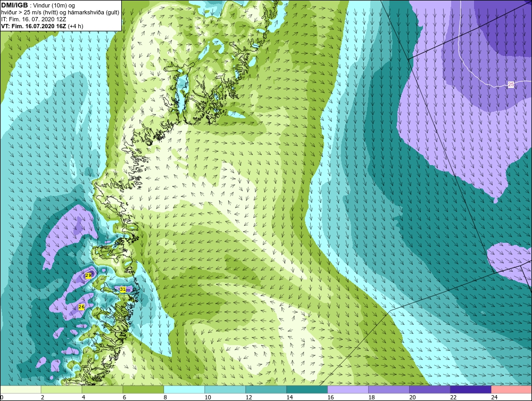The height and width of the screenshot is (401, 532).
Task: Select the 18-20 m/s purple legend color
Action: [x=388, y=389]
